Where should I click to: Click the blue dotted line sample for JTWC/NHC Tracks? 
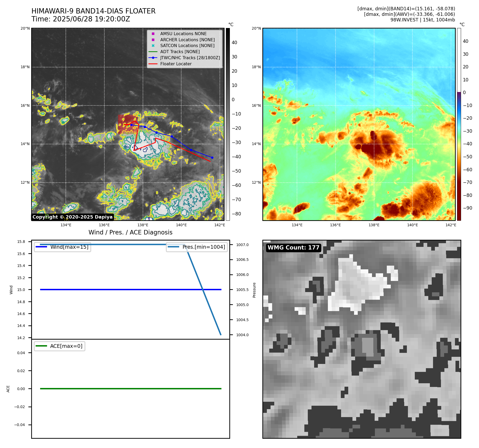pyautogui.click(x=153, y=58)
